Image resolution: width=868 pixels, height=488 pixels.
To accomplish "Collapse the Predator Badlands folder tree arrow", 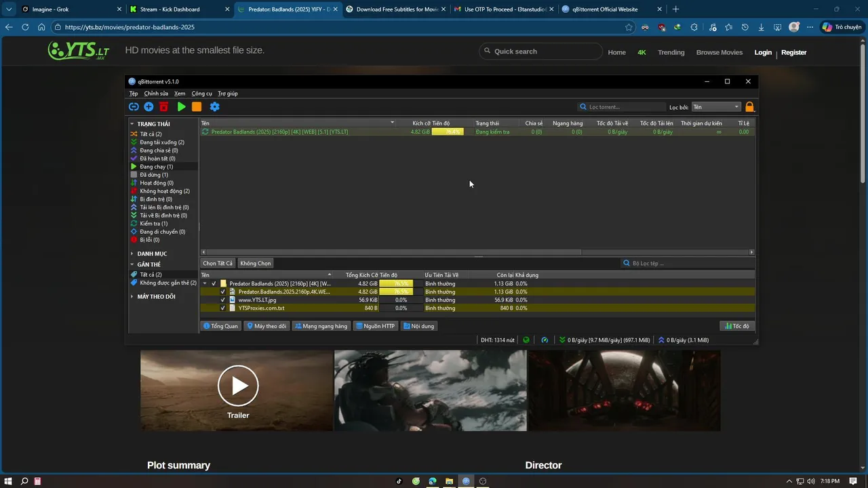I will [x=205, y=283].
